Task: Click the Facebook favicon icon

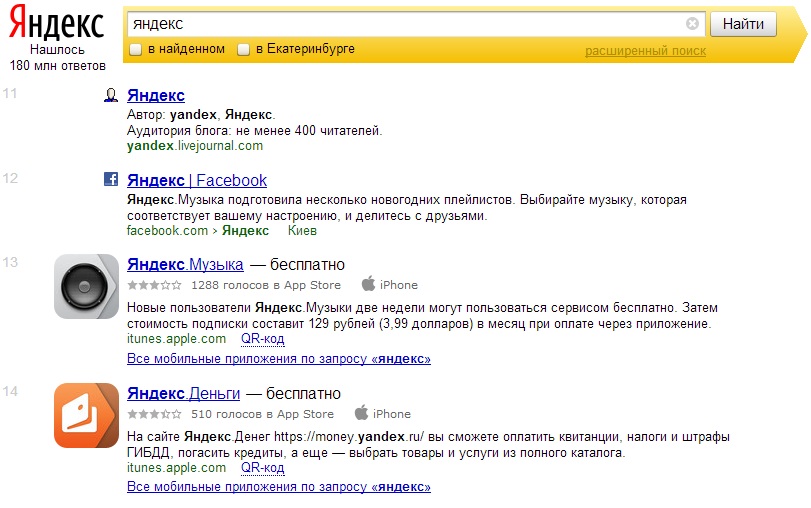Action: click(111, 179)
